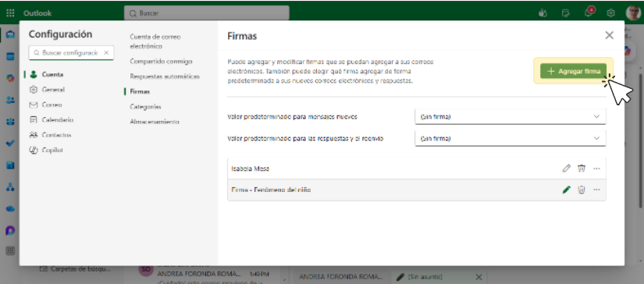
Task: Open more options for Firma - Fenómeno del niño
Action: coord(596,190)
